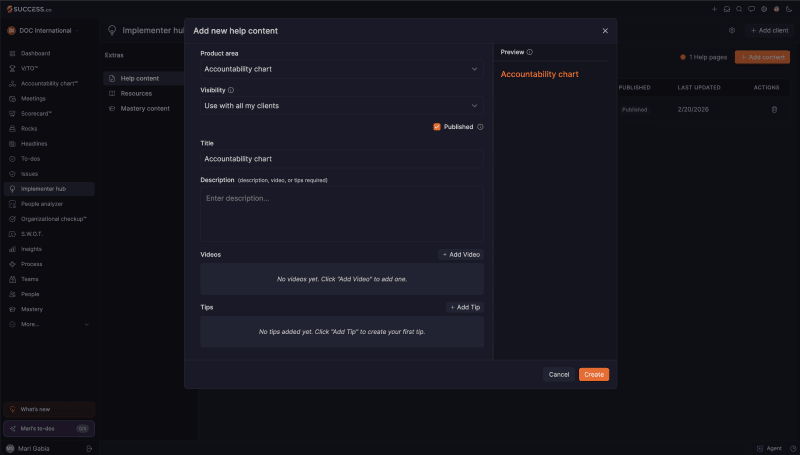Click the Agent icon in status bar
The image size is (800, 455).
760,449
